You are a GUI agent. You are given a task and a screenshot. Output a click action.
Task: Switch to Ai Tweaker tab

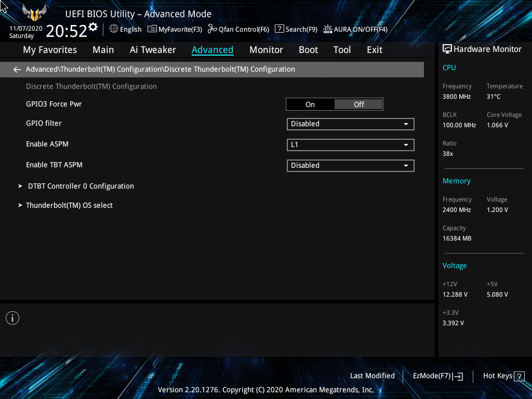coord(153,50)
